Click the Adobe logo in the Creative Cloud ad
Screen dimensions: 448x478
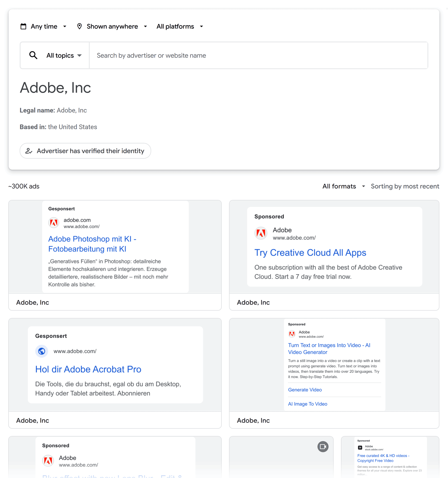[x=261, y=233]
